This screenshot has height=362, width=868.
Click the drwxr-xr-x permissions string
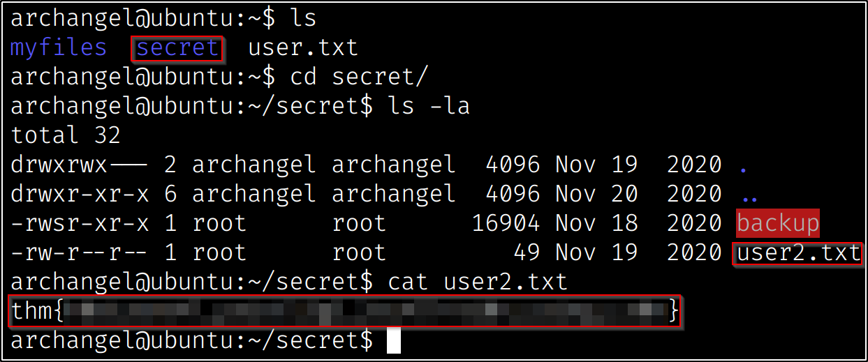pos(80,194)
